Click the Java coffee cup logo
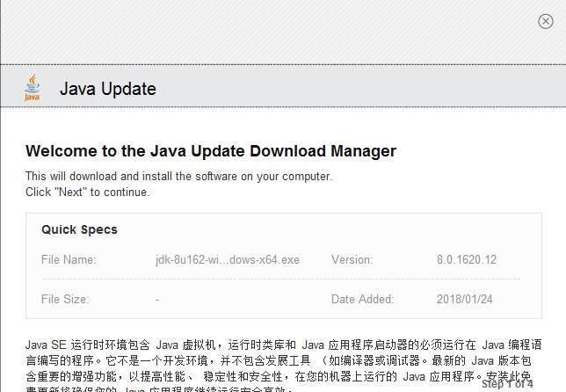Viewport: 566px width, 392px height. click(x=33, y=88)
